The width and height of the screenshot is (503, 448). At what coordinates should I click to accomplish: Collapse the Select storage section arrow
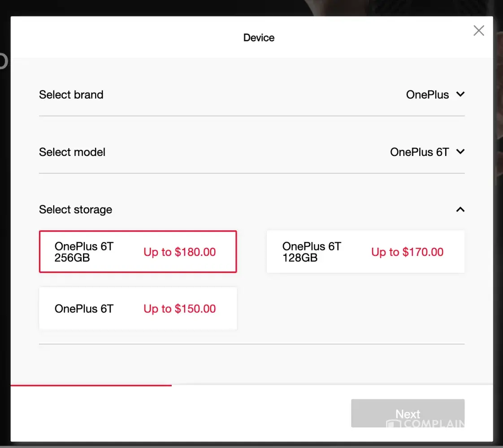(x=460, y=210)
